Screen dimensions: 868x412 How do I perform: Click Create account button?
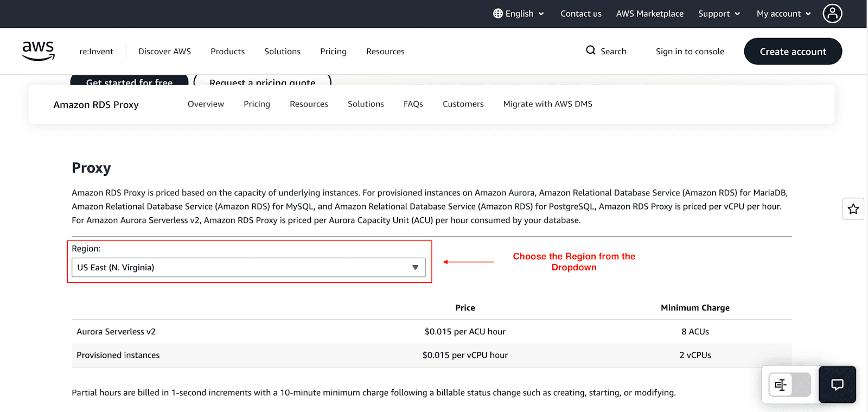click(793, 52)
